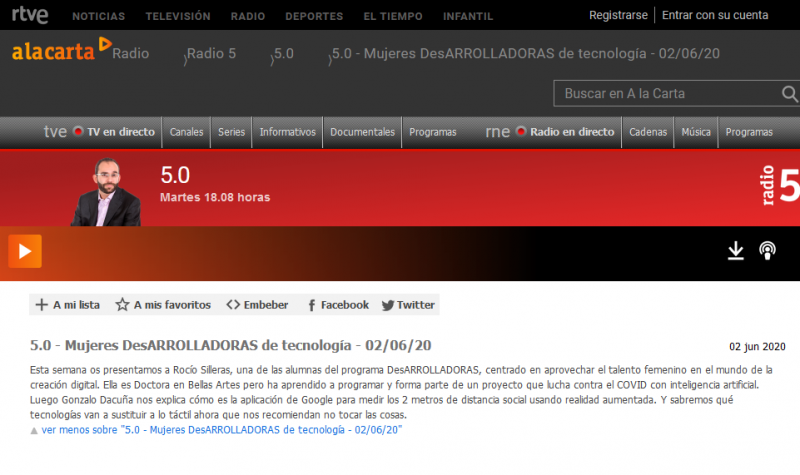Open DEPORTES in the top menu
Screen dimensions: 800x475
tap(314, 16)
